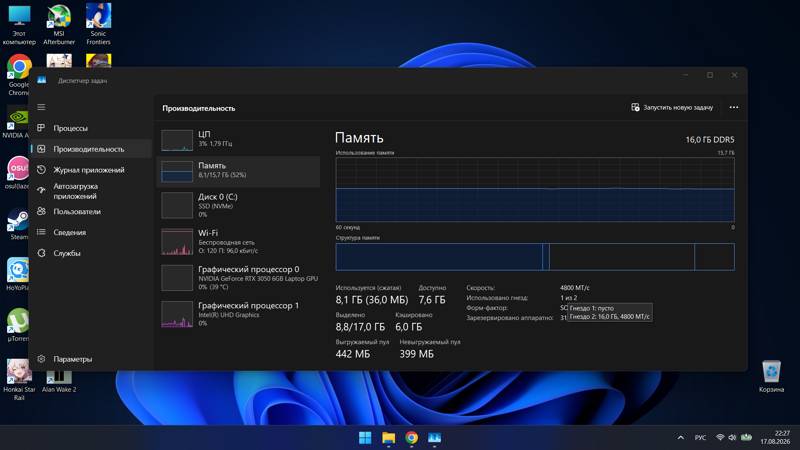Screen dimensions: 800x450
Task: Open the Google Chrome taskbar icon
Action: tap(411, 438)
